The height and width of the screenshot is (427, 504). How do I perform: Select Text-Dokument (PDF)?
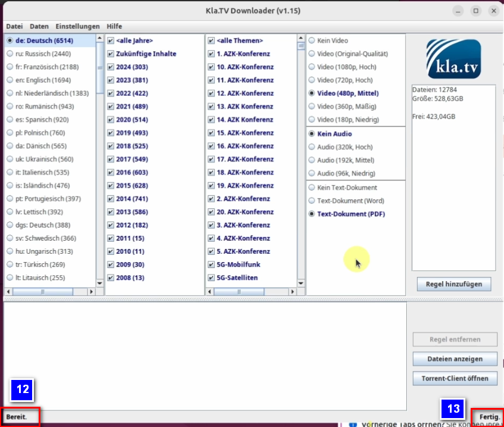pyautogui.click(x=346, y=214)
